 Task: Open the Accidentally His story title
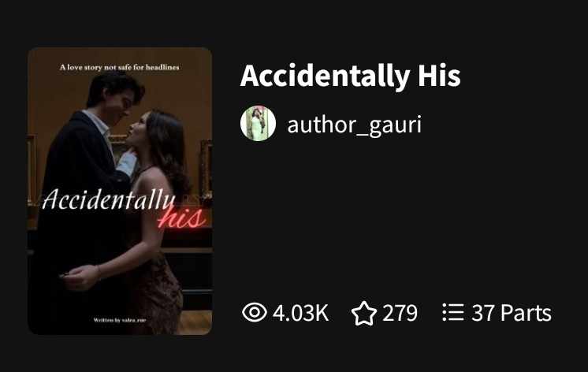[350, 76]
